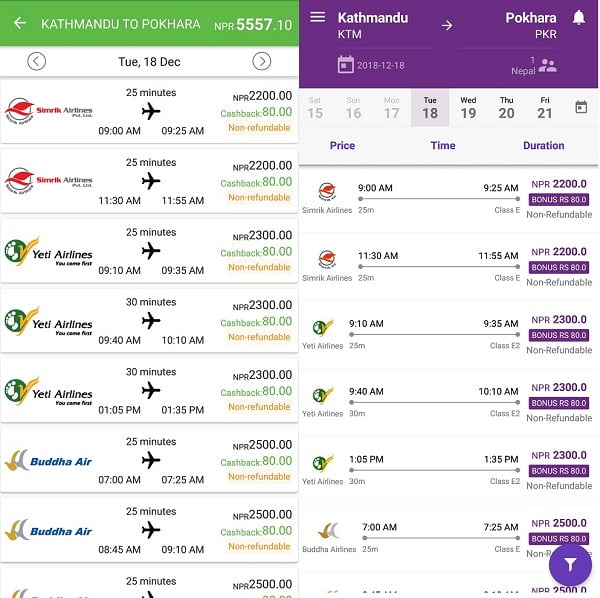Go to previous day using left chevron
600x598 pixels.
(36, 61)
